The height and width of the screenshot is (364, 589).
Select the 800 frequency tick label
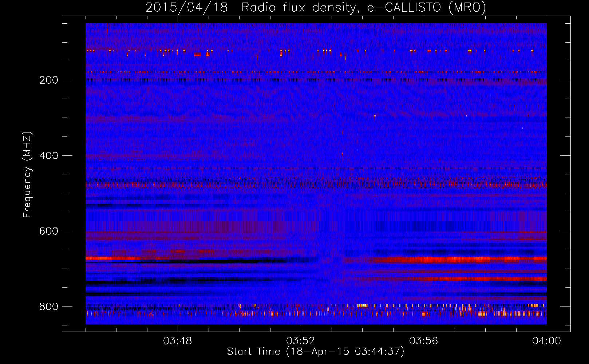click(49, 306)
